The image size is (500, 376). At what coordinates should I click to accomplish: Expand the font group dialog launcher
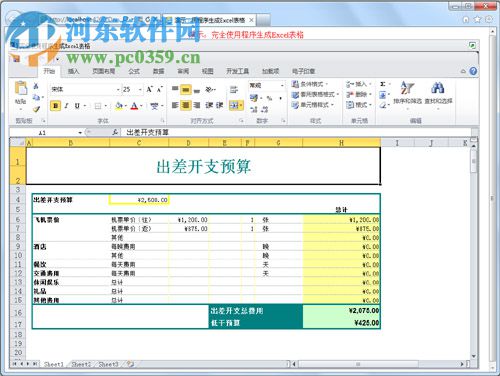(163, 121)
